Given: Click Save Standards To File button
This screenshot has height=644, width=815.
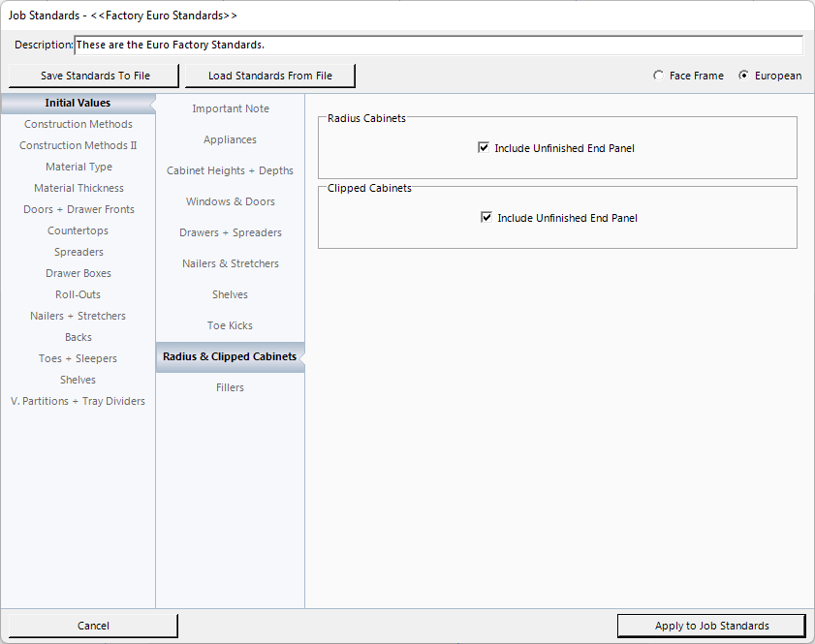Looking at the screenshot, I should pyautogui.click(x=95, y=76).
